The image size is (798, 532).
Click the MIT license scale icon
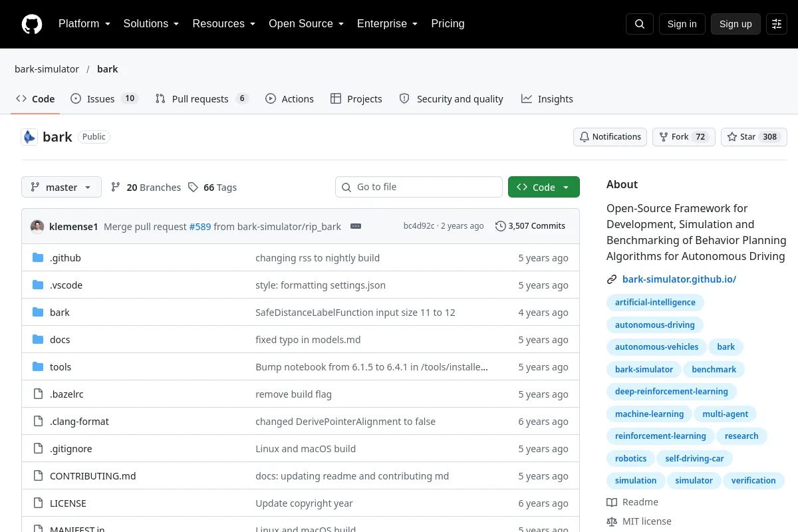(612, 521)
